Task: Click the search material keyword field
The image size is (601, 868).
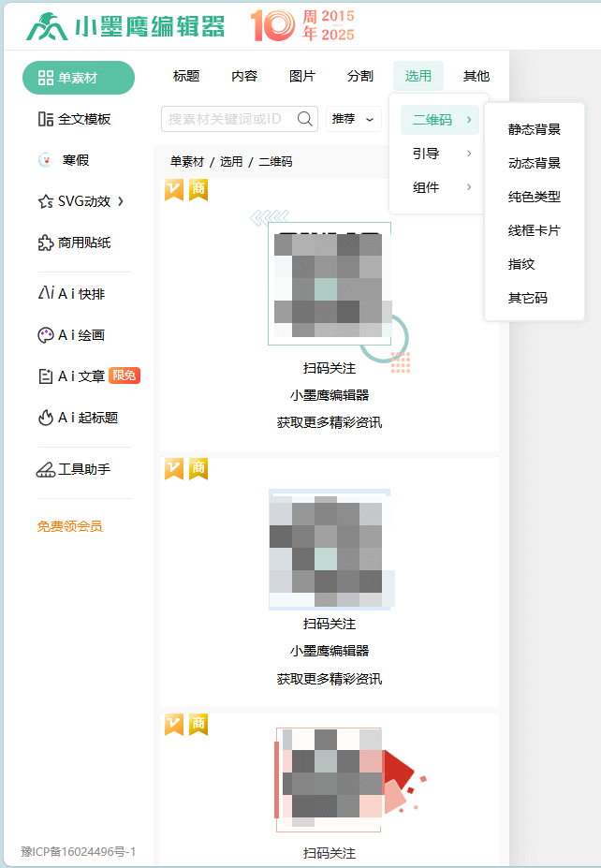Action: 240,119
